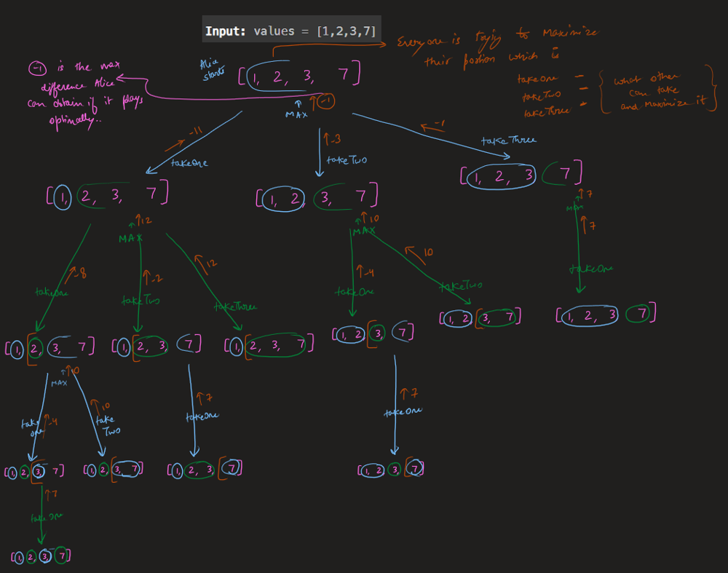Image resolution: width=728 pixels, height=573 pixels.
Task: Click the orange -3 score below the root
Action: (x=330, y=138)
